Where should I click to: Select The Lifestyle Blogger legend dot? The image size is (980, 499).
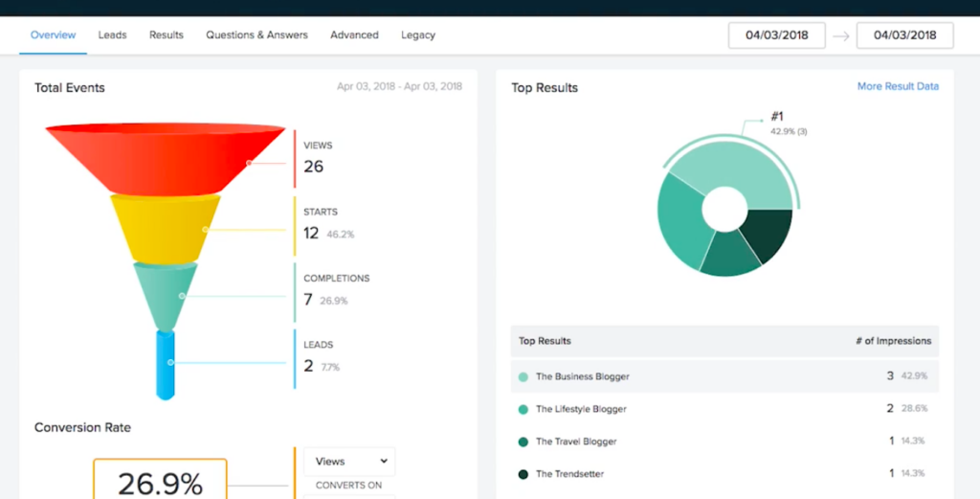[523, 410]
